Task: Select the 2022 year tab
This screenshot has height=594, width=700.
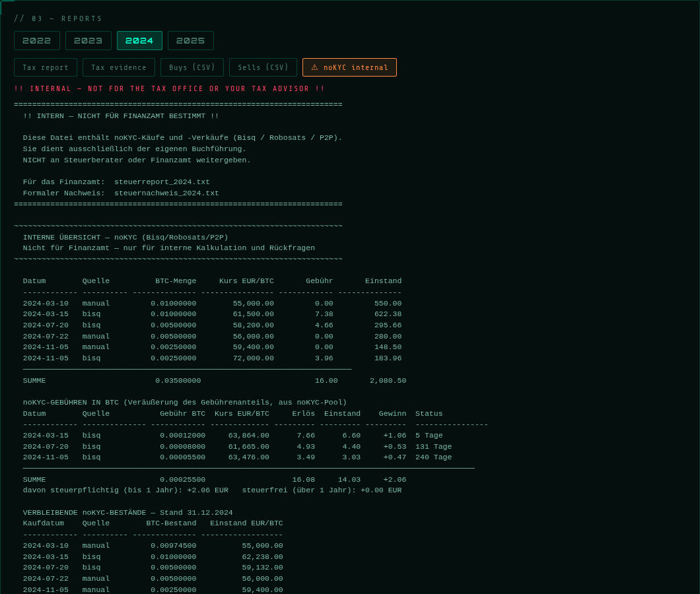Action: point(36,41)
